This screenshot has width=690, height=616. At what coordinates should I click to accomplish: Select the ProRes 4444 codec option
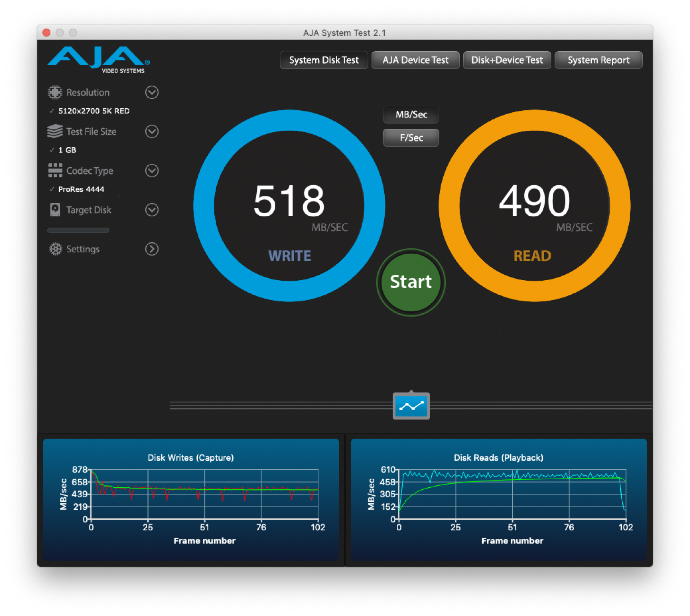81,189
